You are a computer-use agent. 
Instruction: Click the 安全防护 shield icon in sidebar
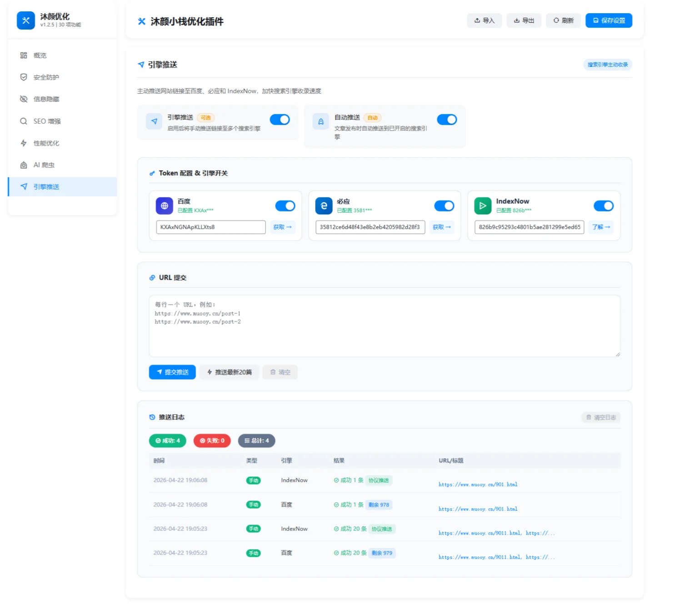(x=24, y=77)
